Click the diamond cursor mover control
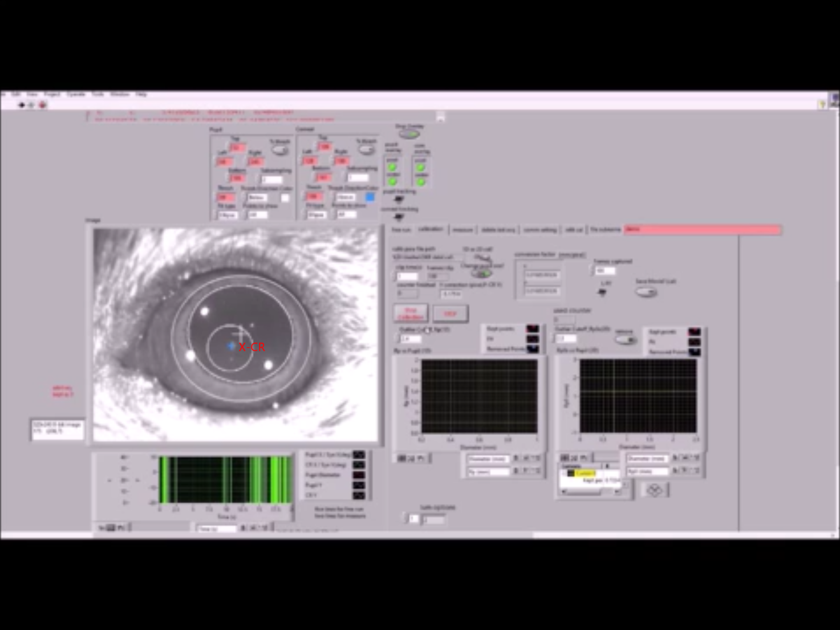 655,490
